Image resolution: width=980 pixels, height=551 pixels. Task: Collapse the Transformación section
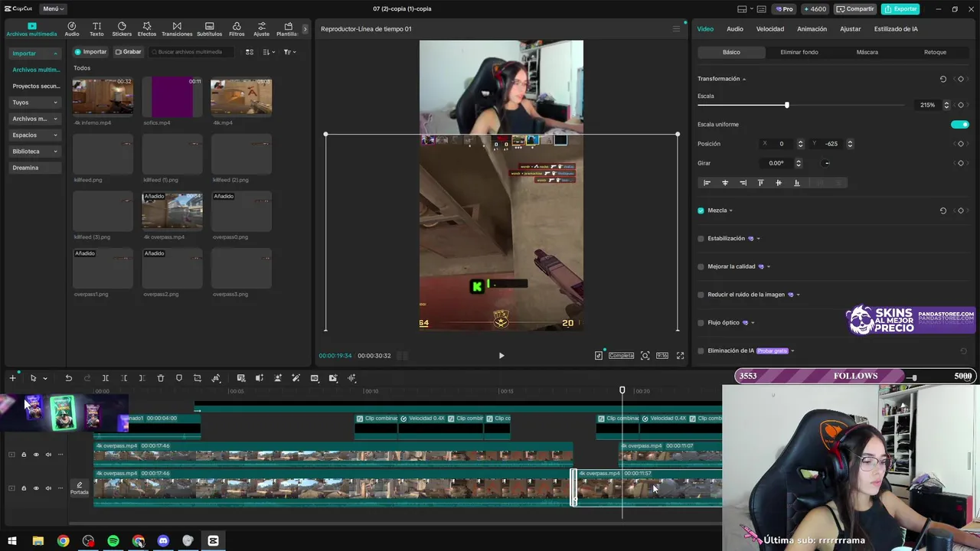(744, 79)
